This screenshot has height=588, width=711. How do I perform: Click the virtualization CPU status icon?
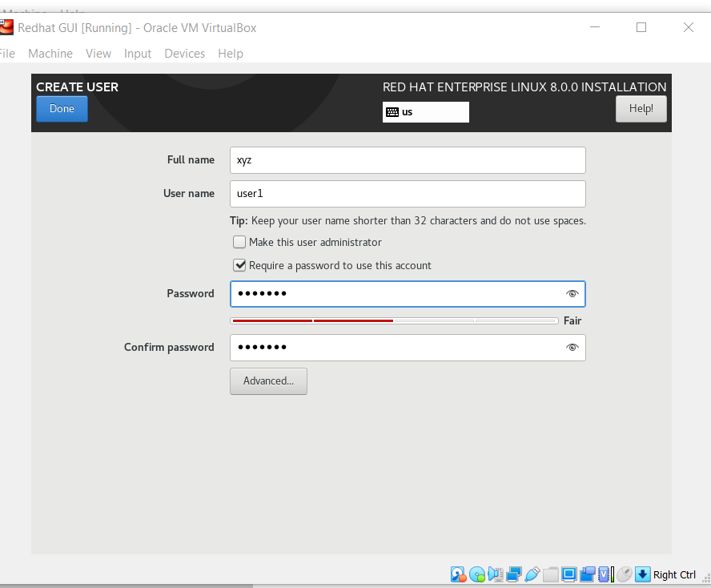(606, 574)
